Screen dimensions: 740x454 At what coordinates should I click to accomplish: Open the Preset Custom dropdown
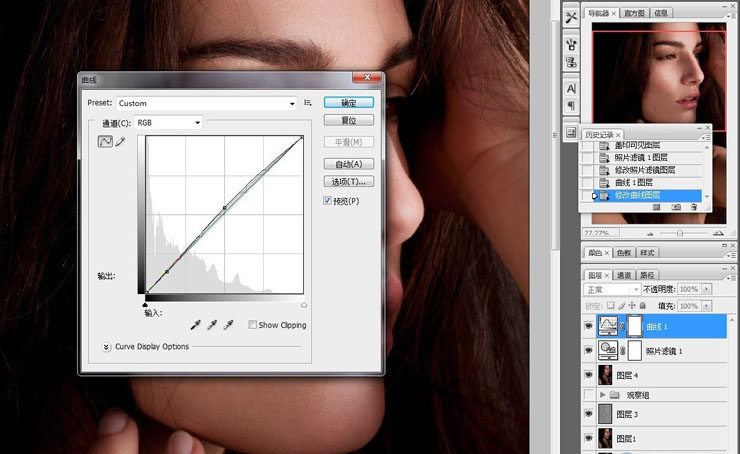(207, 103)
